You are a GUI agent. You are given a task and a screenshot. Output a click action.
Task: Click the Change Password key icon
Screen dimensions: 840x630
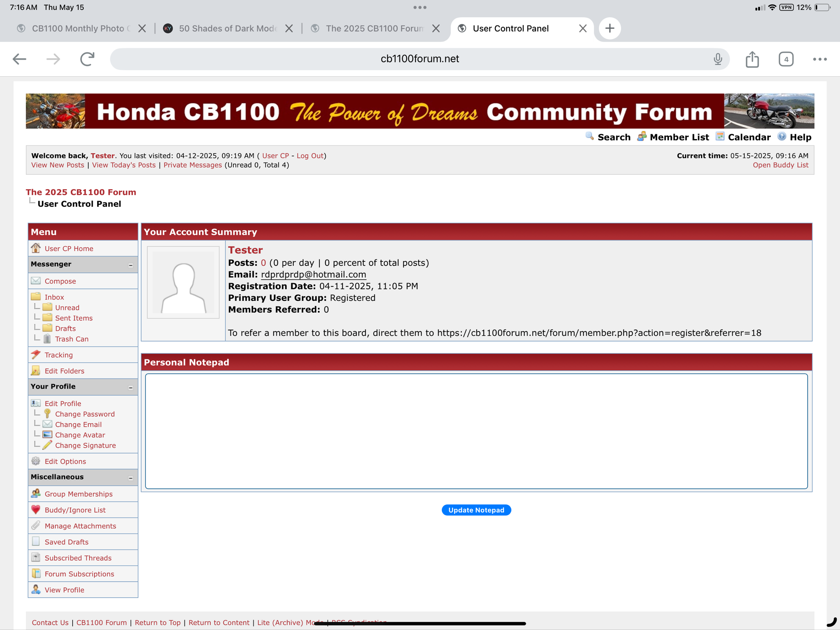[x=47, y=413]
